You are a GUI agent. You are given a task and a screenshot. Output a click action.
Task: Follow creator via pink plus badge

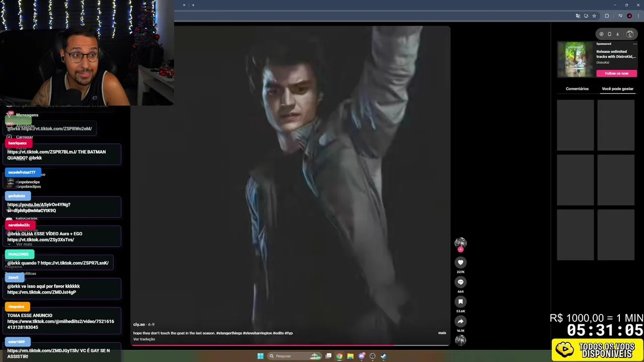click(x=460, y=249)
